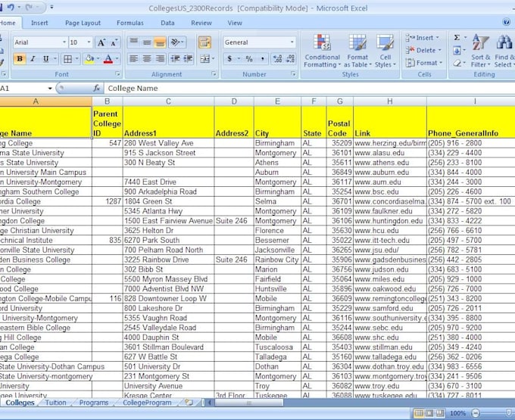This screenshot has width=515, height=420.
Task: Toggle Bold formatting in Font group
Action: coord(20,59)
